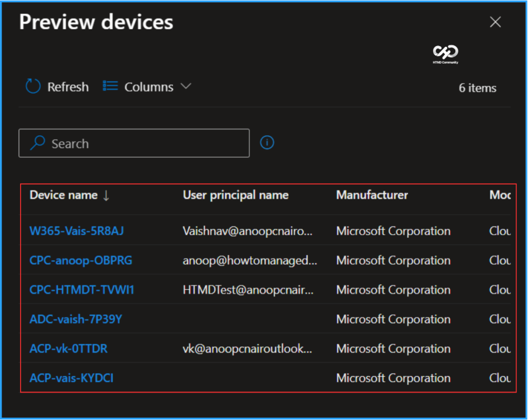
Task: Open the Columns menu label
Action: tap(149, 87)
